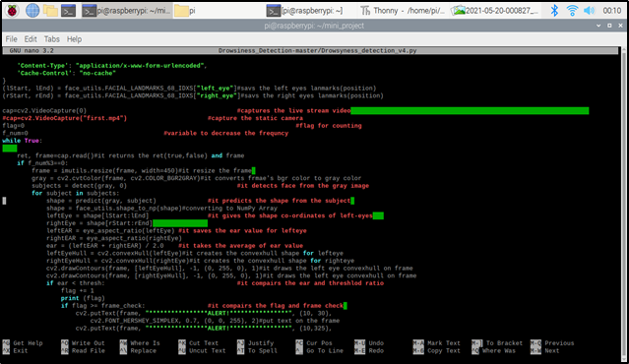Click the 'if f_num%3==0:' line
Image resolution: width=629 pixels, height=364 pixels.
tap(42, 163)
